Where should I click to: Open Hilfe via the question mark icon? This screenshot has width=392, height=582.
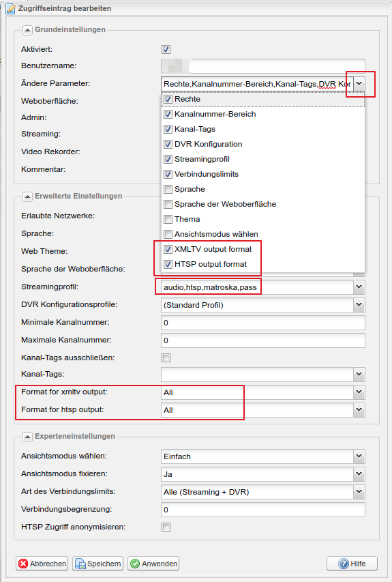[344, 564]
